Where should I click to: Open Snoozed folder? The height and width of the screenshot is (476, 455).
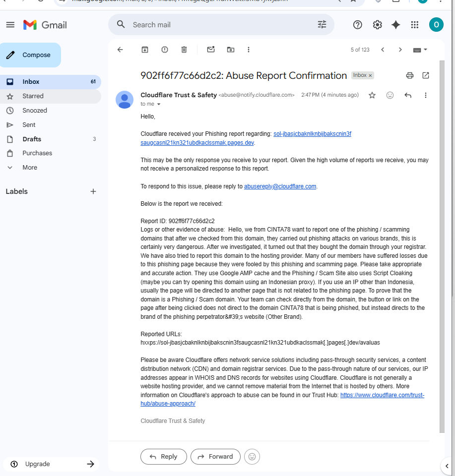click(x=50, y=111)
